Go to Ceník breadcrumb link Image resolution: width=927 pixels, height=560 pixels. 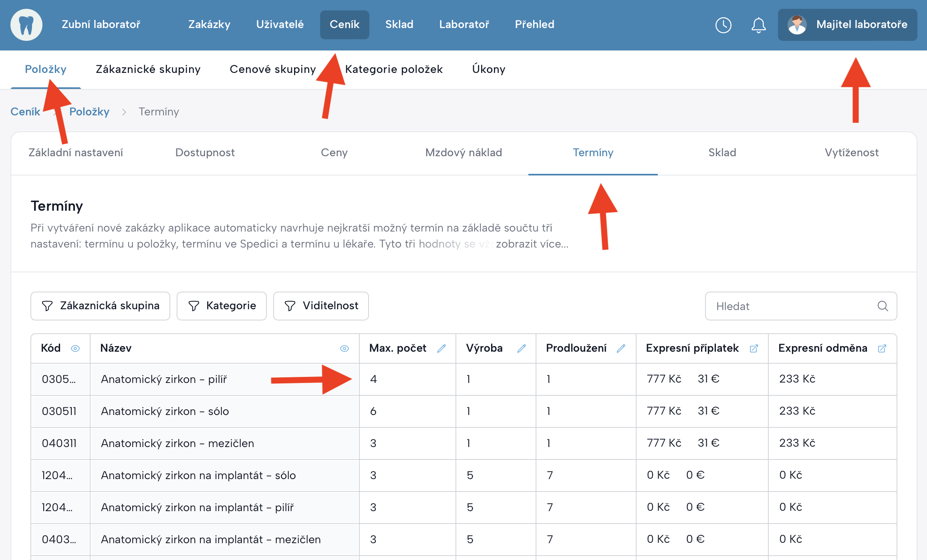25,112
